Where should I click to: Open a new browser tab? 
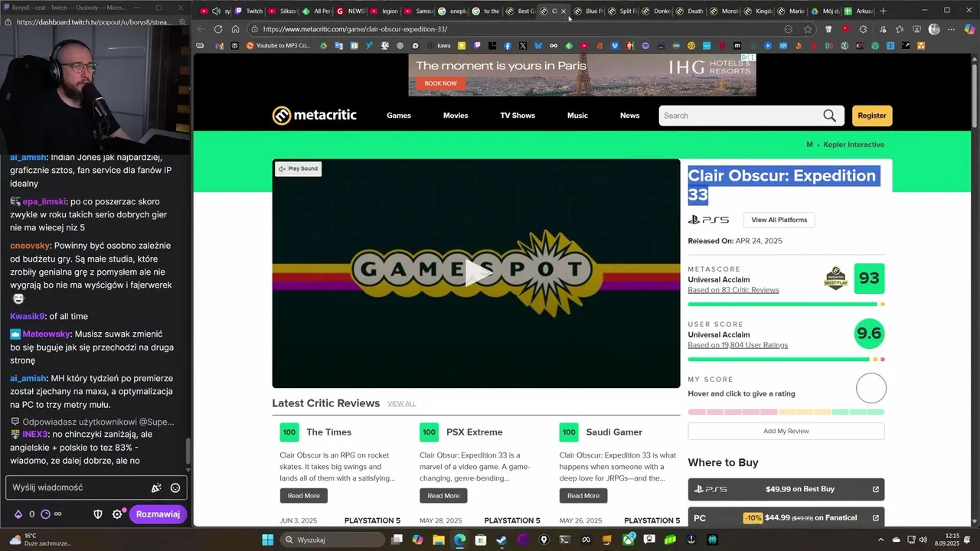coord(883,11)
